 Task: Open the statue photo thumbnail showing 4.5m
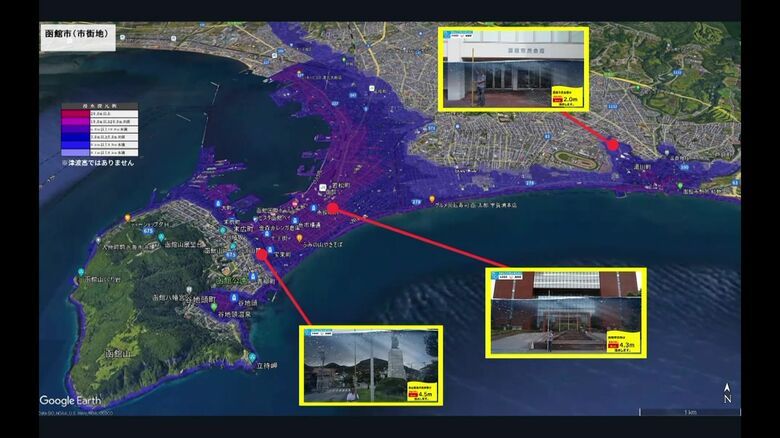tap(371, 365)
